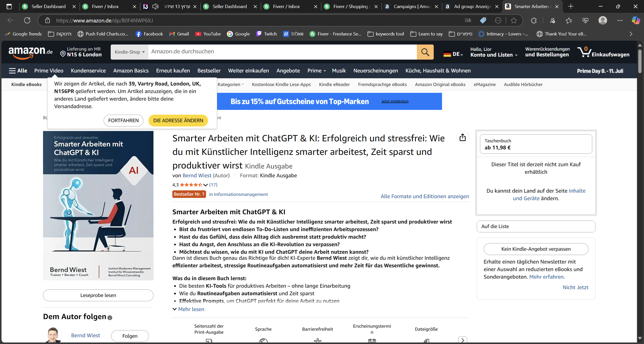The width and height of the screenshot is (644, 344).
Task: Show more bookmarks chevron
Action: click(631, 34)
